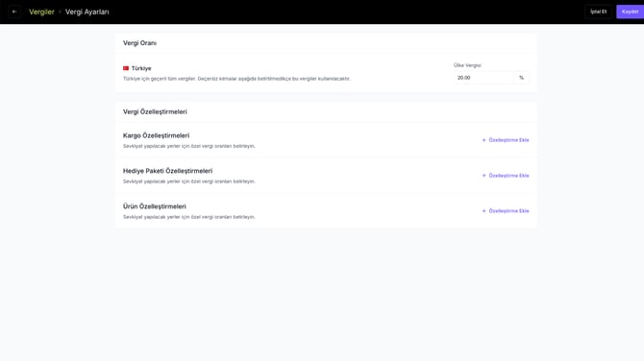Select the Kargo Özelleştirmeleri heading

(x=156, y=135)
